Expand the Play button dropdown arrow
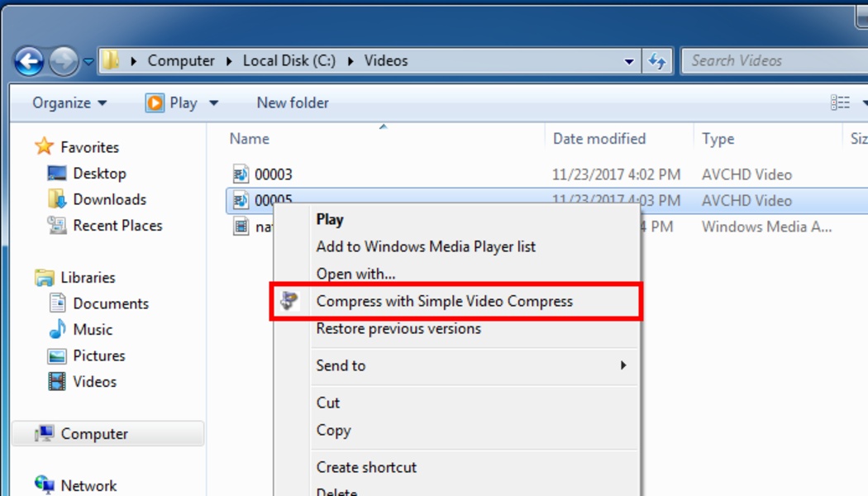868x496 pixels. 214,103
